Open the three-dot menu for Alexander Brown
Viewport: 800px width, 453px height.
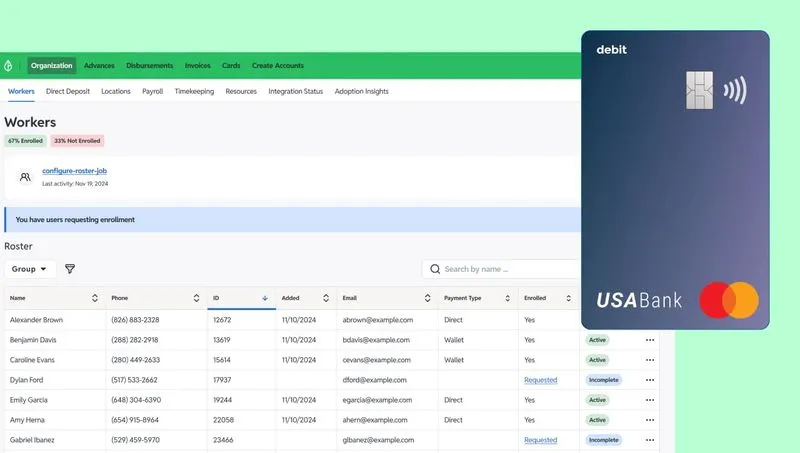650,320
